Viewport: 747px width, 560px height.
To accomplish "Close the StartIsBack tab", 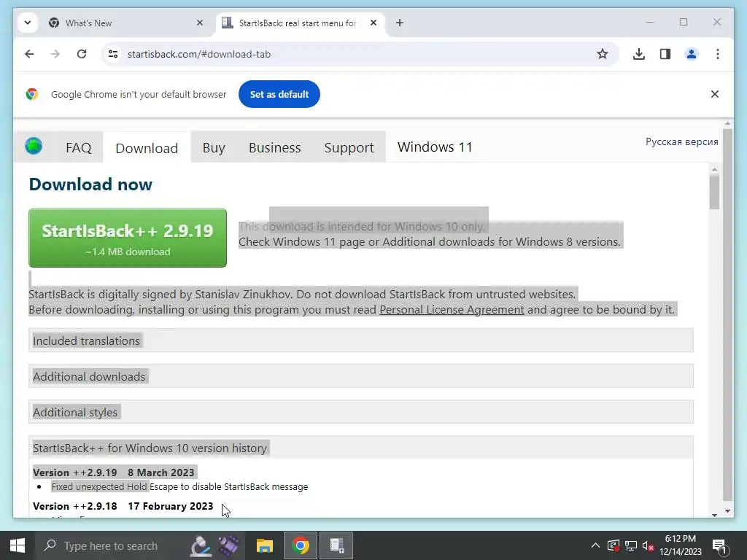I will (373, 23).
